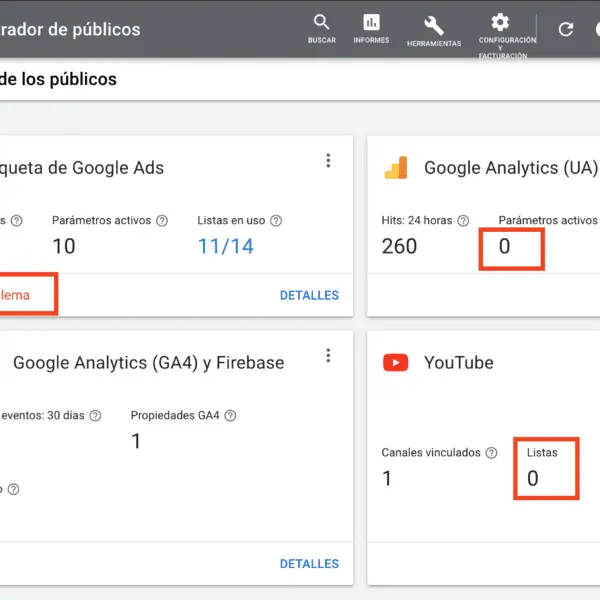600x600 pixels.
Task: Open DETALLES on the Google Ads tag card
Action: click(309, 295)
